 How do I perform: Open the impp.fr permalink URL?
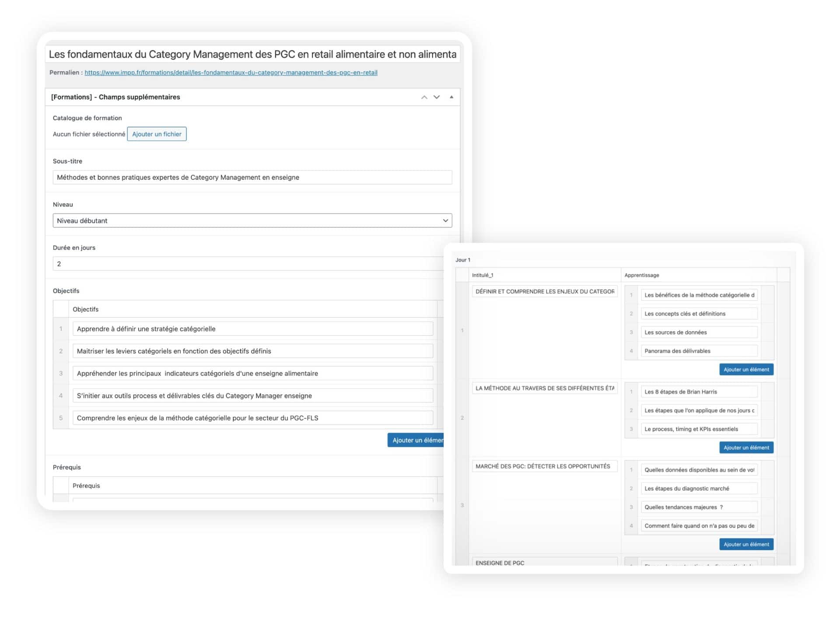click(231, 73)
